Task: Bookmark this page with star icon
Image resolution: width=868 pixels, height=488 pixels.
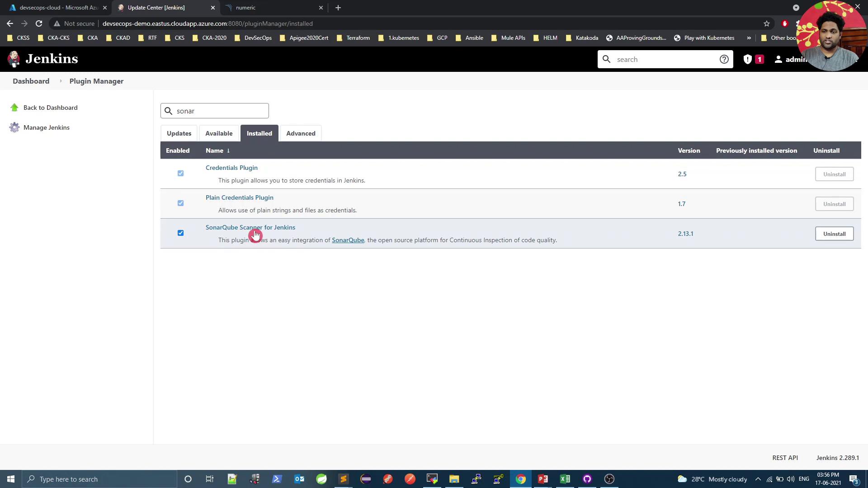Action: (767, 23)
